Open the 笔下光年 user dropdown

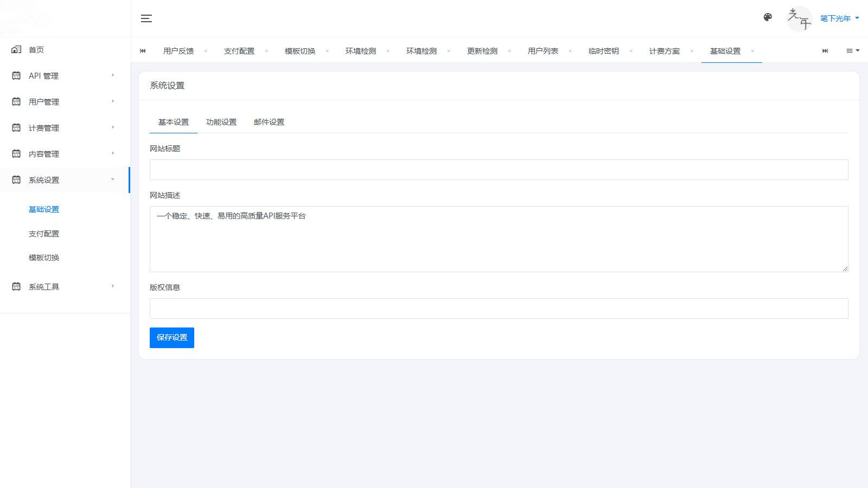coord(839,18)
